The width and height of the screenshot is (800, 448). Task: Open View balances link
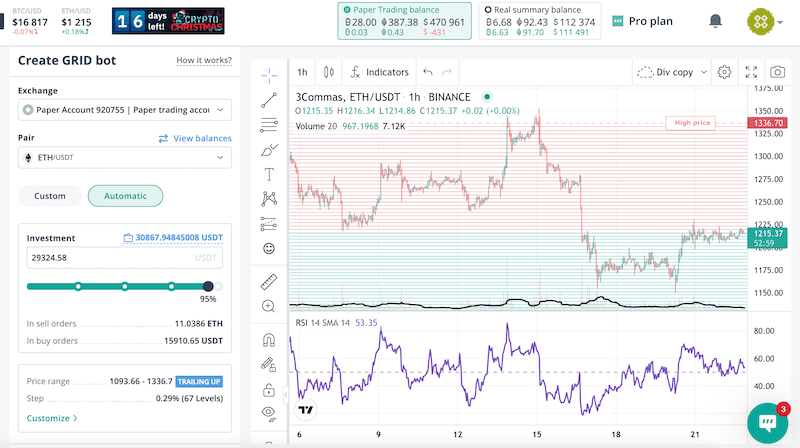point(195,138)
